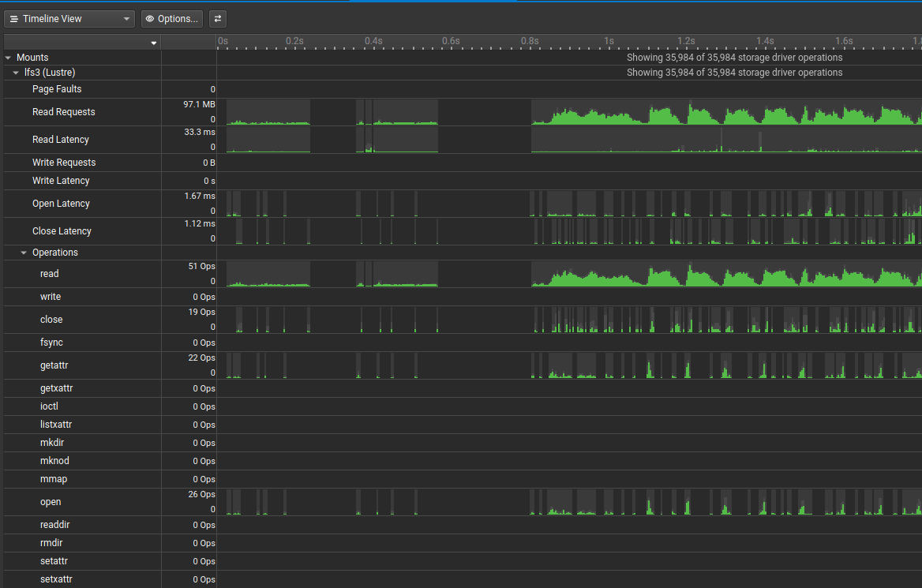922x588 pixels.
Task: Click the 1.4s mark on timeline ruler
Action: click(764, 40)
